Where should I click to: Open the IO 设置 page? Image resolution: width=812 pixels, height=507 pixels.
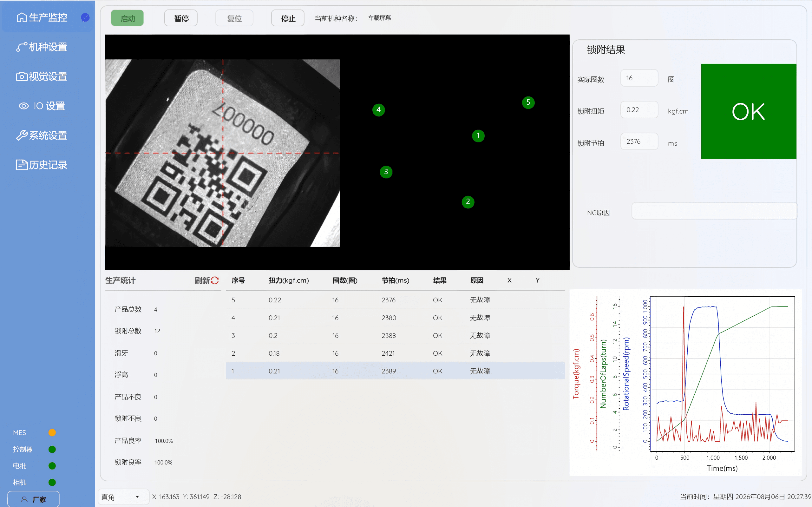42,106
